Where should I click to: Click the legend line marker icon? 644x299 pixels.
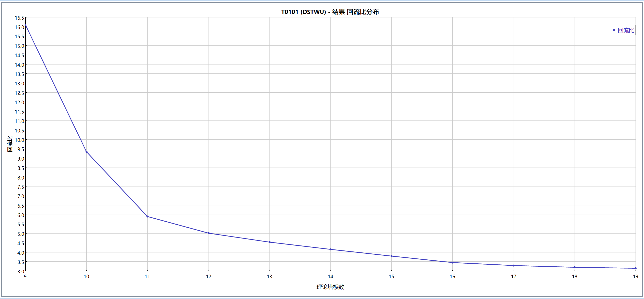(614, 30)
